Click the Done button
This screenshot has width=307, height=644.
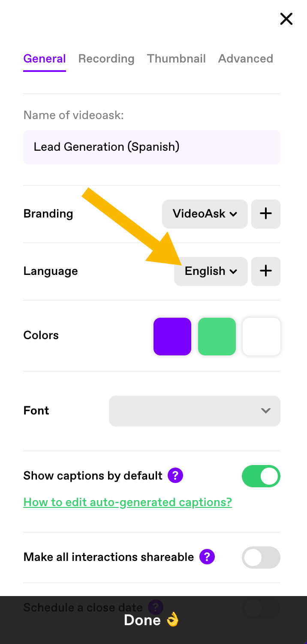[153, 620]
